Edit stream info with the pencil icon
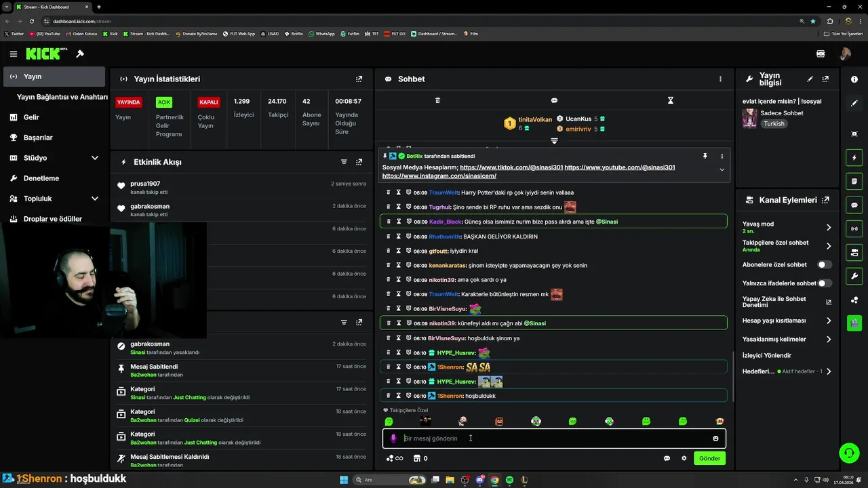 click(x=810, y=79)
